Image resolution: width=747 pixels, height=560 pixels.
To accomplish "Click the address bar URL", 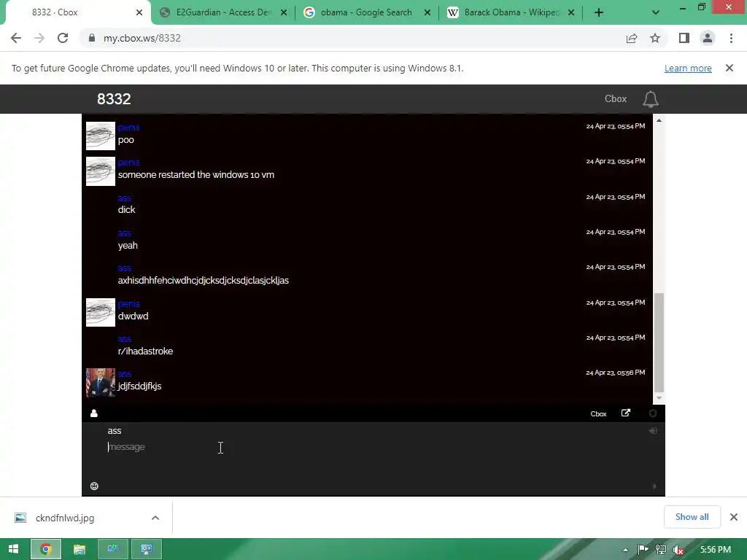I will pos(142,38).
